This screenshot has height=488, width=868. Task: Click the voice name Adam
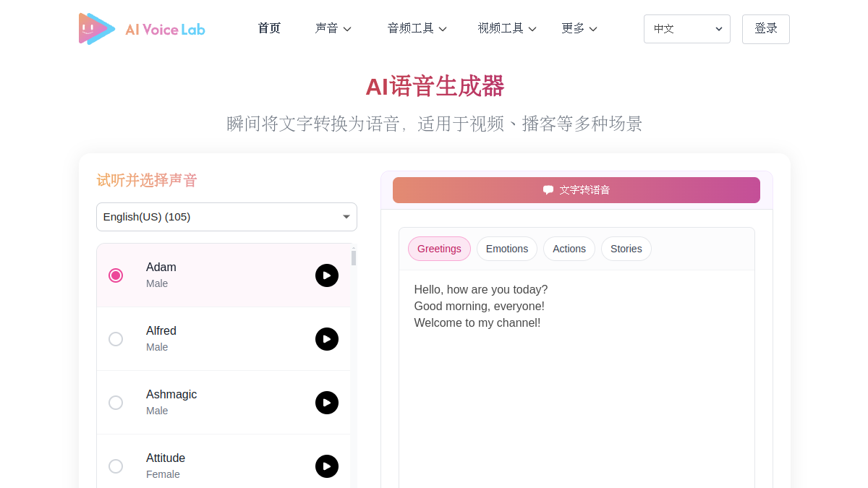(161, 267)
